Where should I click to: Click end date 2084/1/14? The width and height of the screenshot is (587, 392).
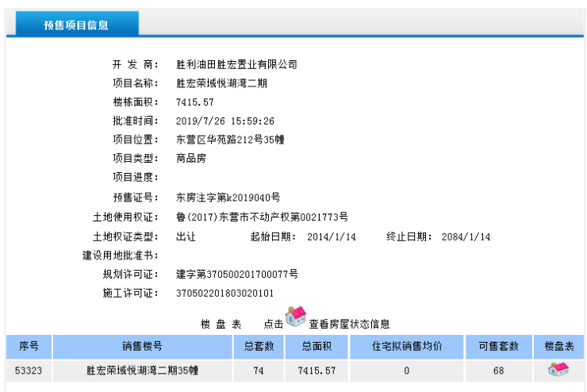coord(466,237)
